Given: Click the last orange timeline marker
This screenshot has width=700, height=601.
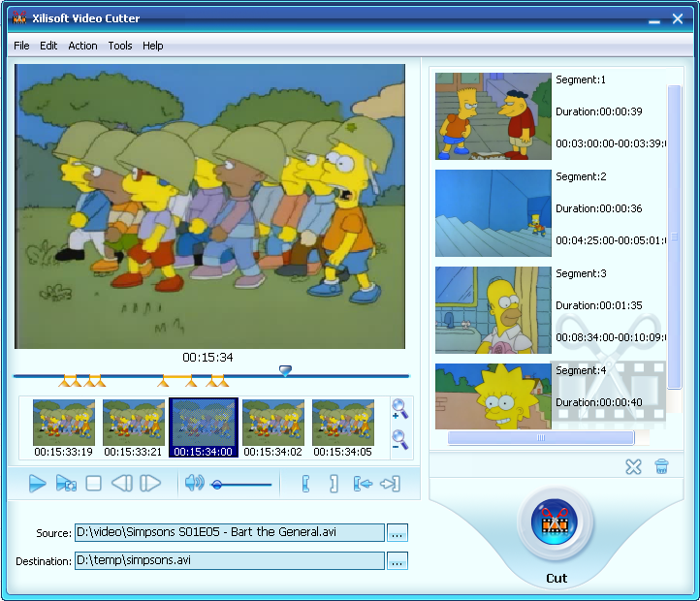Looking at the screenshot, I should [x=223, y=381].
